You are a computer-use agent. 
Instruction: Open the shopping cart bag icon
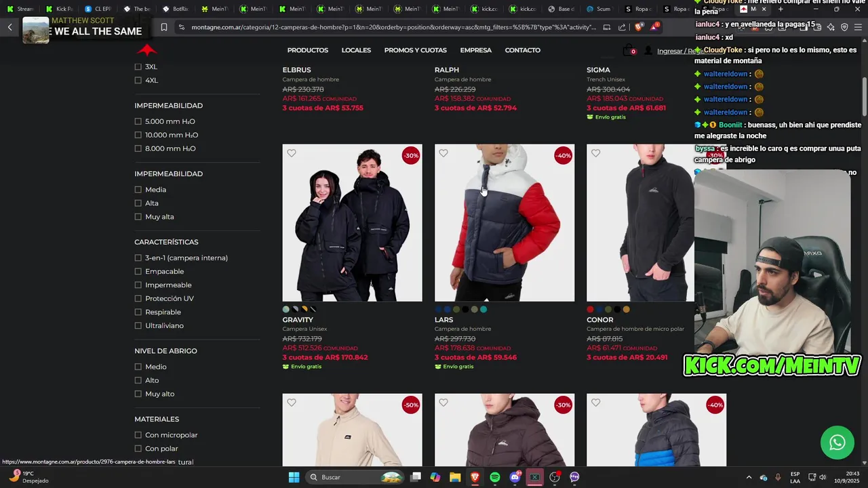629,50
